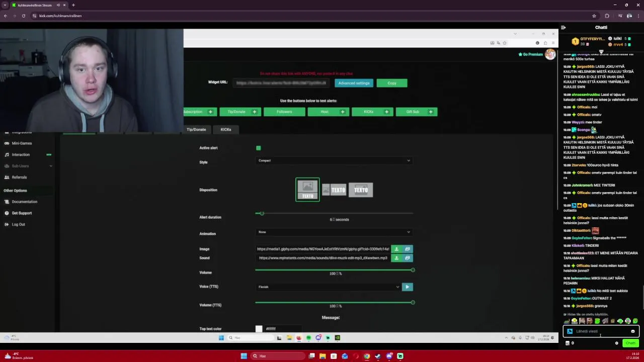Test a Host alert
The height and width of the screenshot is (362, 644).
329,112
